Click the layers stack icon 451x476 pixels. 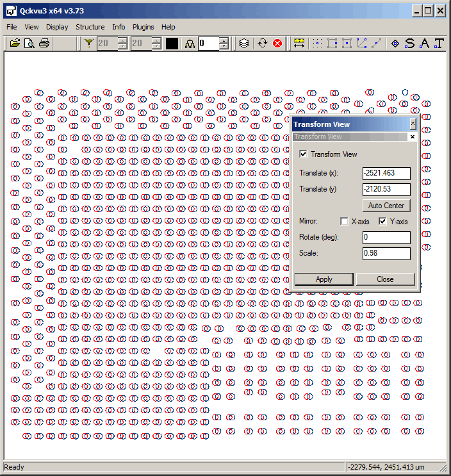click(x=243, y=44)
